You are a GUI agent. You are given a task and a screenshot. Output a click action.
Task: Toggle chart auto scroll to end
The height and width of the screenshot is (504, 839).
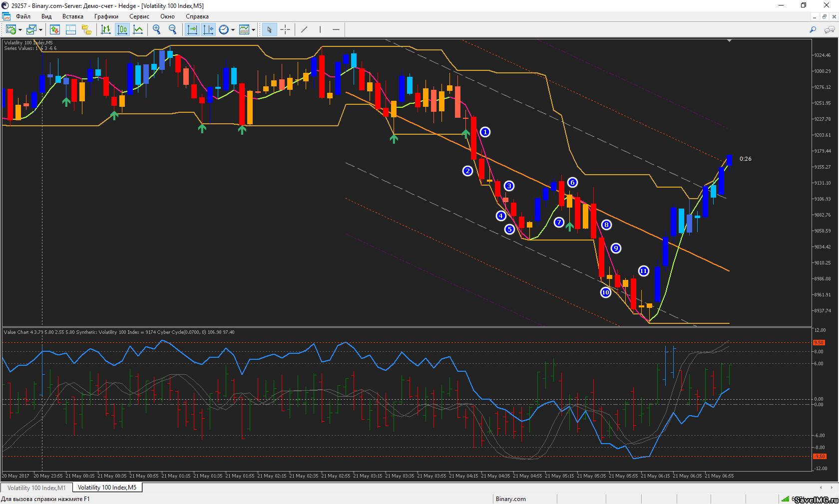point(192,30)
